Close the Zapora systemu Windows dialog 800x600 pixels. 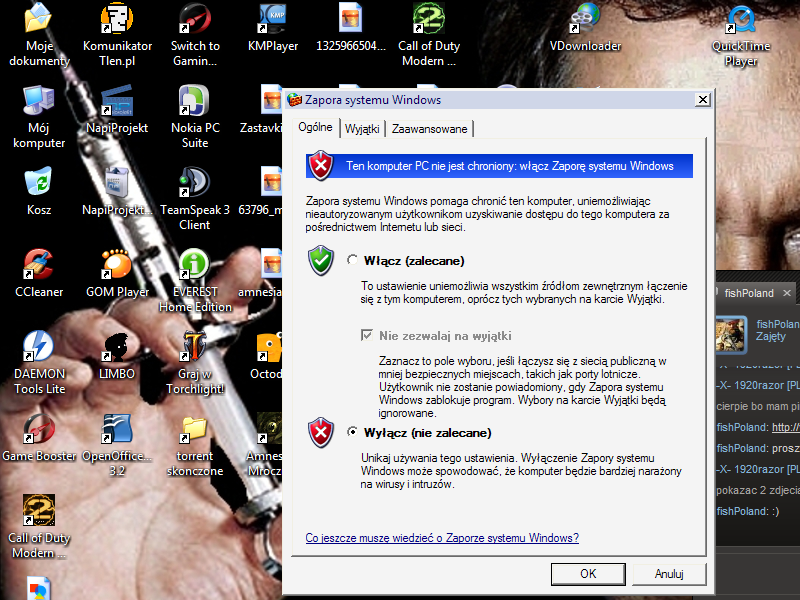click(x=703, y=99)
